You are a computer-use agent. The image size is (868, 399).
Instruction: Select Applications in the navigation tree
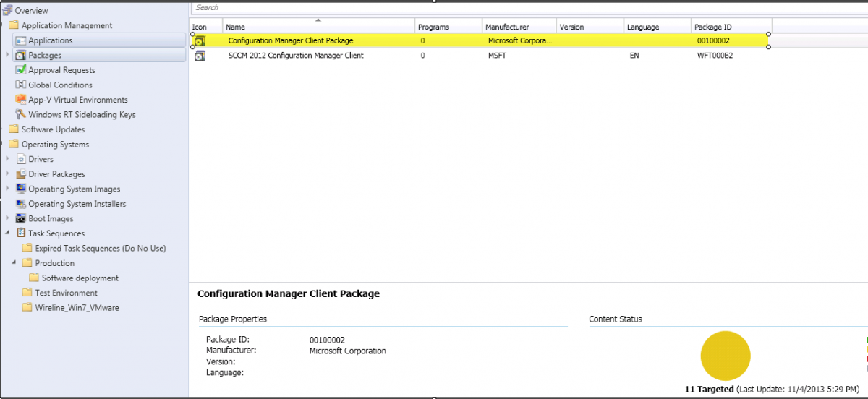coord(51,40)
